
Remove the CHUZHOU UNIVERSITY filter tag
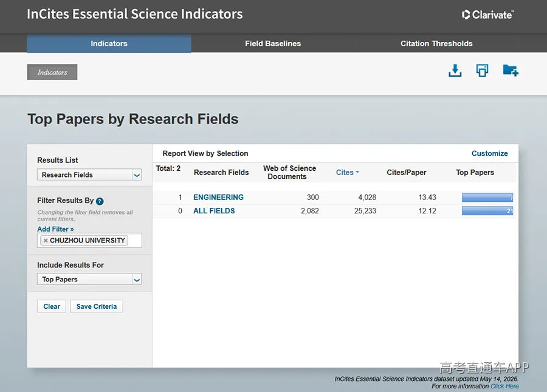(x=46, y=240)
